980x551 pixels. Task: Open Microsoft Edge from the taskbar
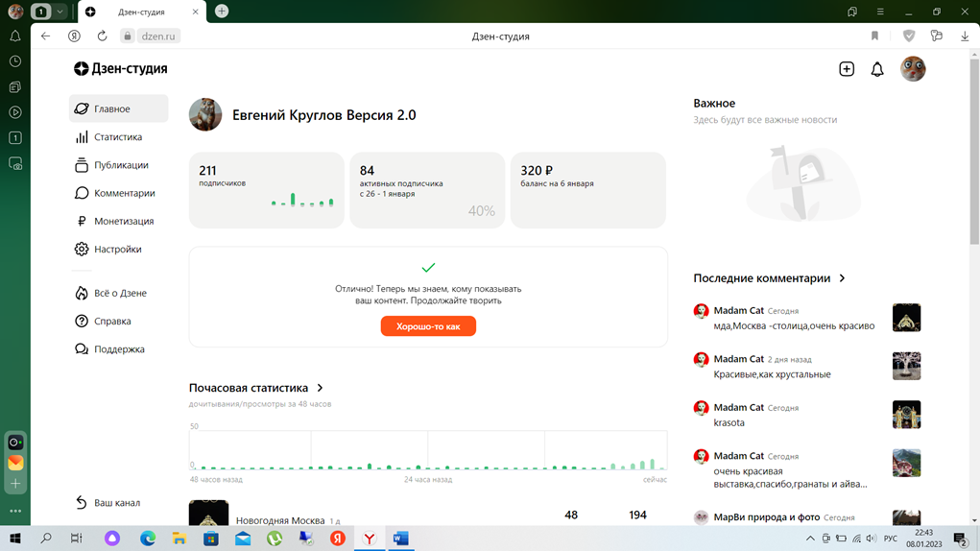(x=148, y=539)
